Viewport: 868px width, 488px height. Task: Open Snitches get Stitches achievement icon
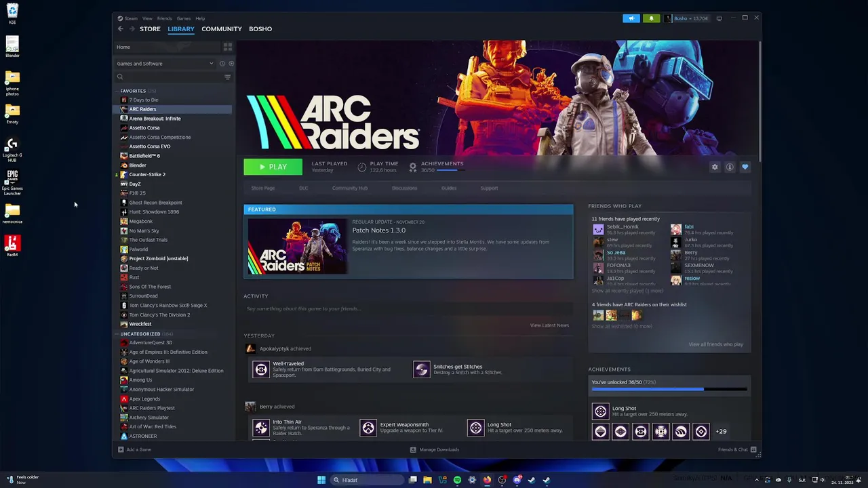422,369
